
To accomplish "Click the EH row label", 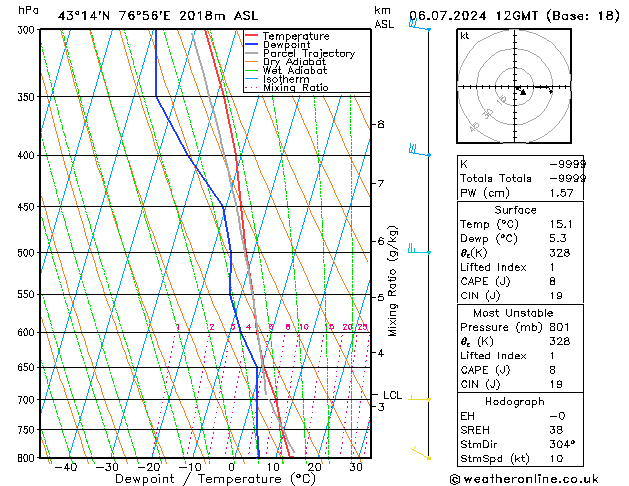I will 467,416.
